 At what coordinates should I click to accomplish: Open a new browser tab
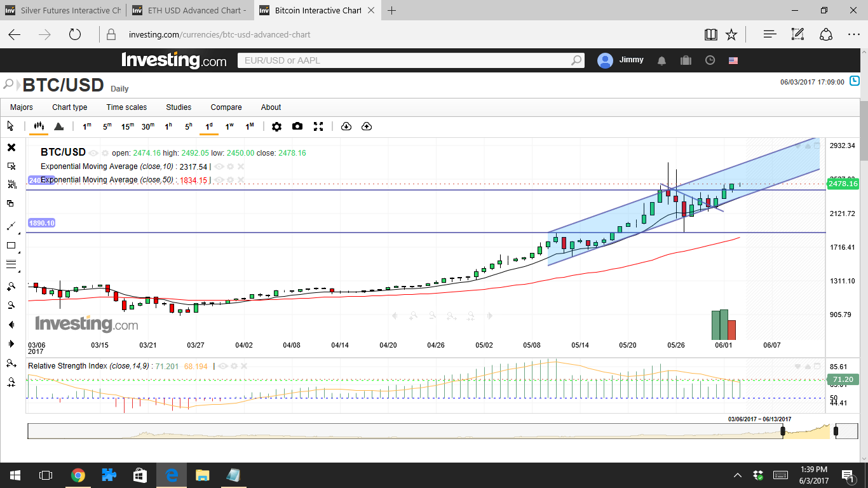(x=392, y=10)
